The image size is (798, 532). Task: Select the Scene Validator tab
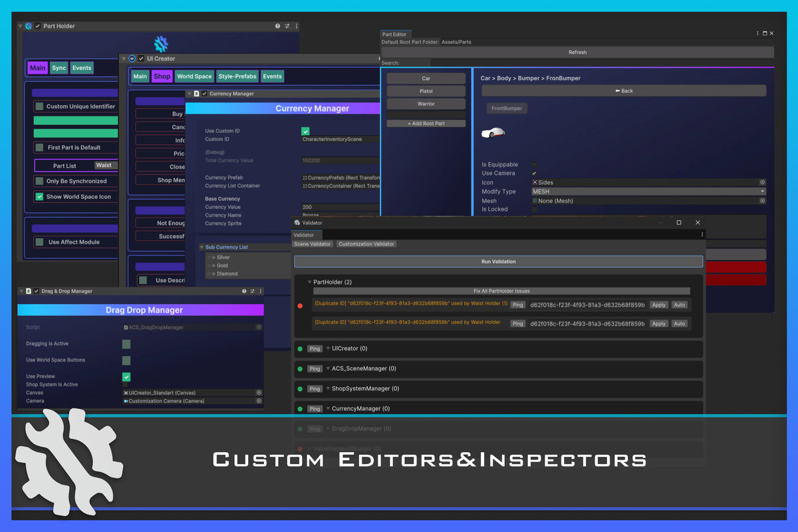313,244
